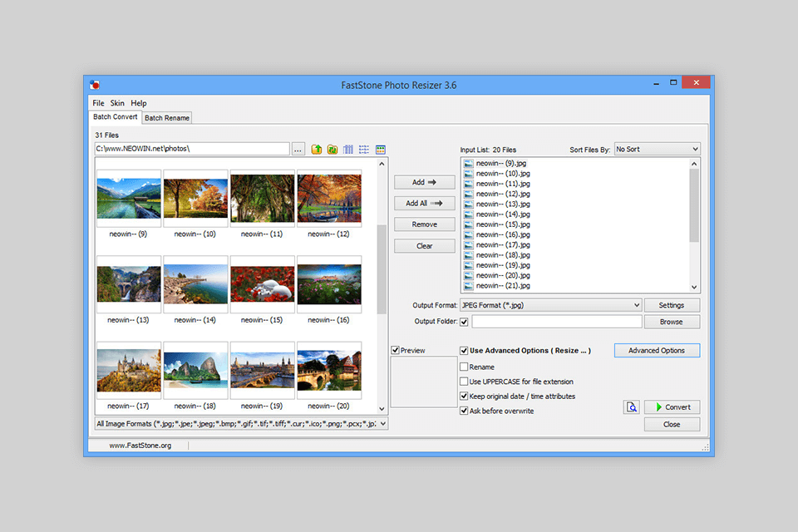The image size is (798, 532).
Task: Click file icon of neowin-- (15).jpg
Action: [468, 224]
